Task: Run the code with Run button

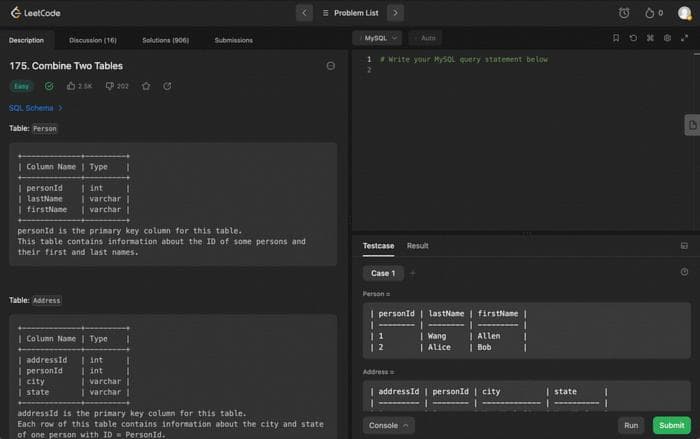Action: tap(631, 425)
